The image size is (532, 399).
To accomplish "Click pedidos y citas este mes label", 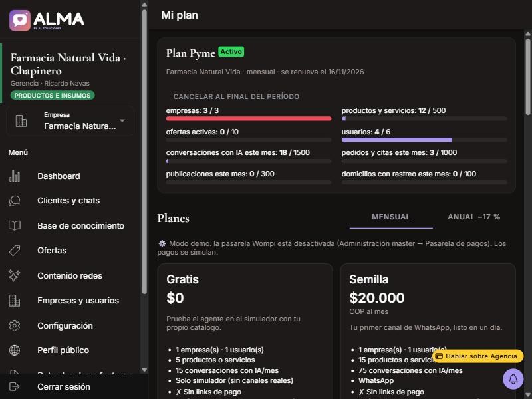I will click(x=399, y=152).
